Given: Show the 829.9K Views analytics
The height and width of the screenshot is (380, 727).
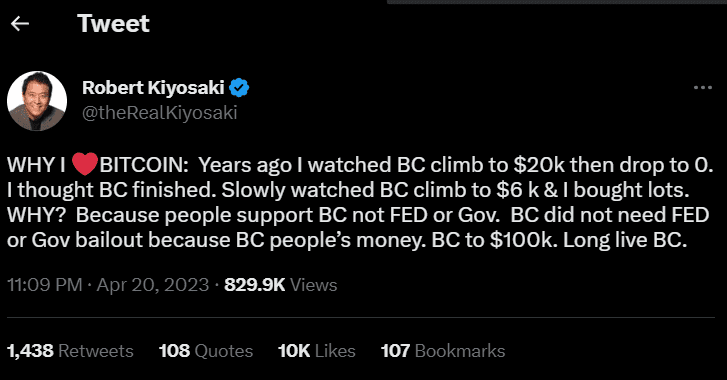Looking at the screenshot, I should point(281,285).
